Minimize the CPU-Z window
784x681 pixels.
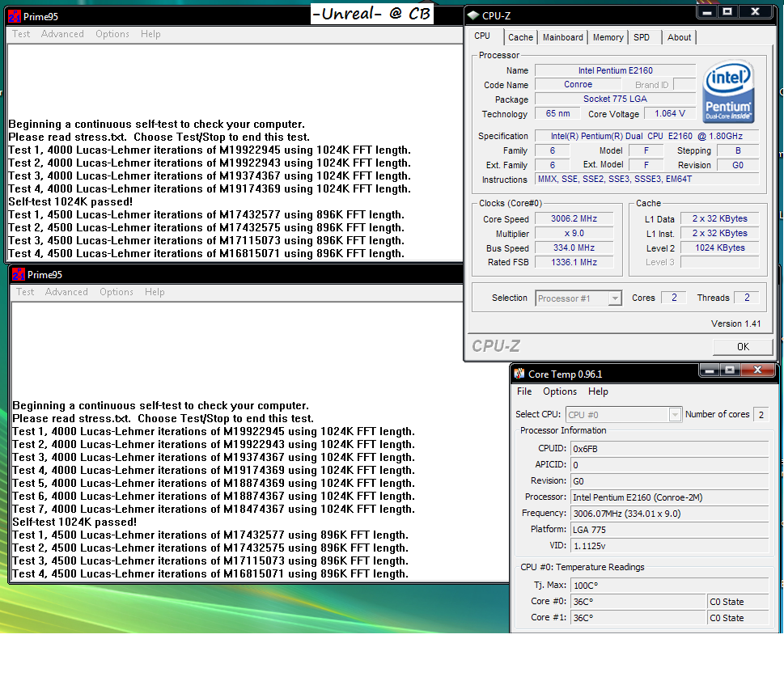pos(707,11)
